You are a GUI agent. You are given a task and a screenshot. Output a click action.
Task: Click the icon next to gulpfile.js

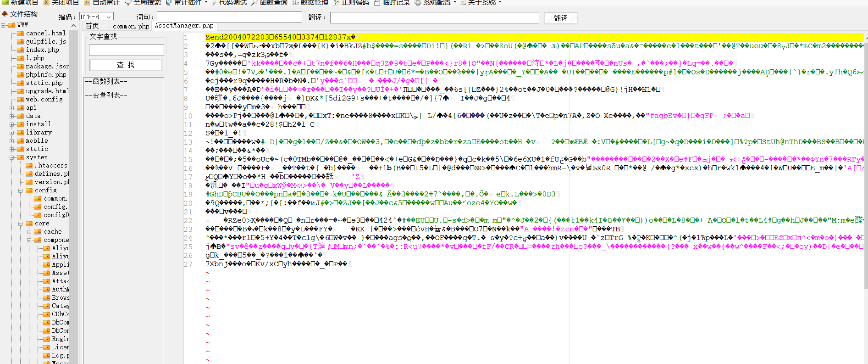[21, 41]
